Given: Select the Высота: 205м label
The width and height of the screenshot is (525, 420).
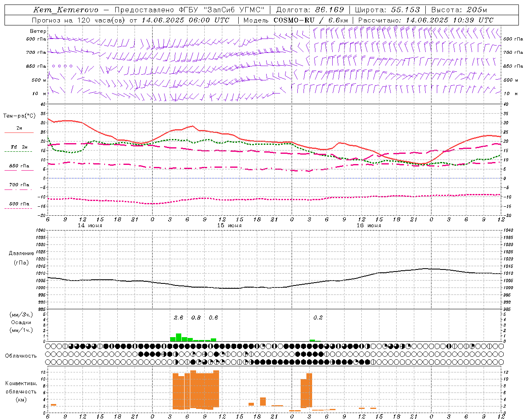Looking at the screenshot, I should (x=459, y=10).
